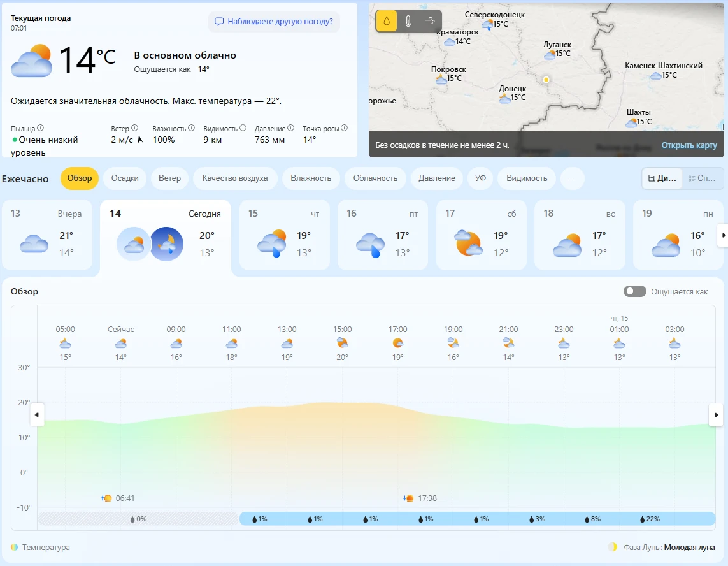The image size is (728, 566).
Task: Switch to the 'Качество воздуха' tab
Action: coord(235,178)
